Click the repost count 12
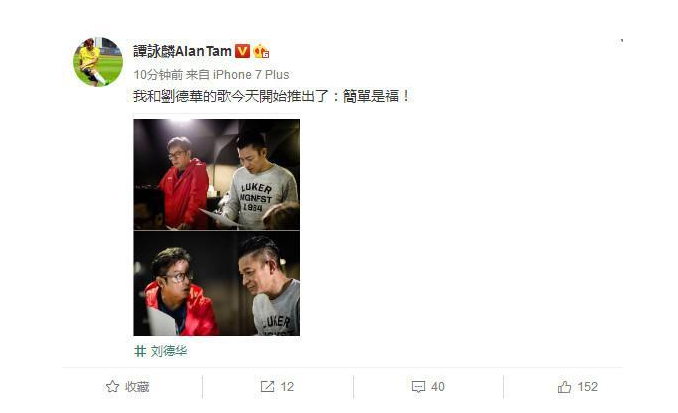 click(x=287, y=387)
